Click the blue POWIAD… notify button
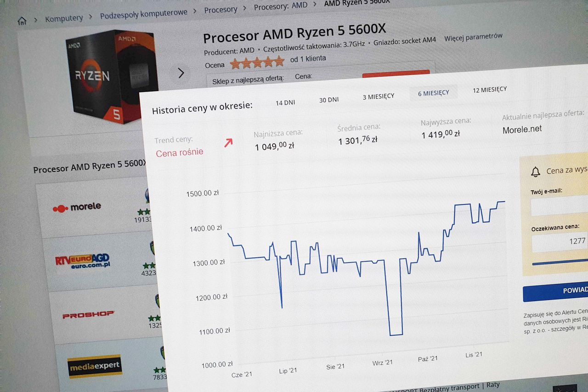Screen dimensions: 588x392 [555, 292]
